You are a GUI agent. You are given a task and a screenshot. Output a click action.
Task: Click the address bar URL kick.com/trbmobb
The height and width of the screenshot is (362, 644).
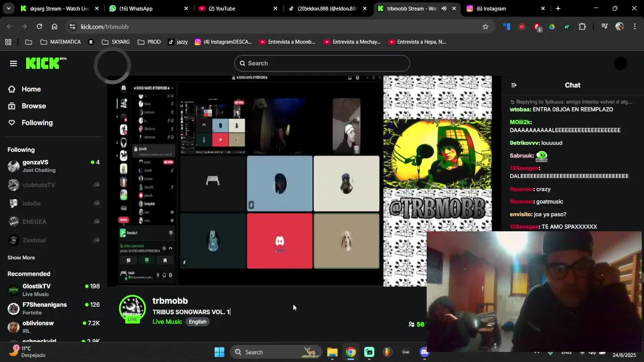point(105,27)
